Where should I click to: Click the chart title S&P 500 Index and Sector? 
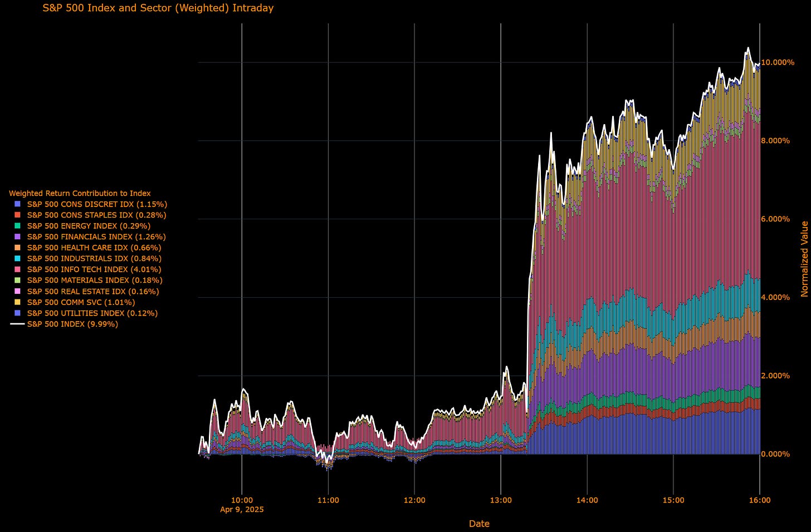click(x=158, y=8)
